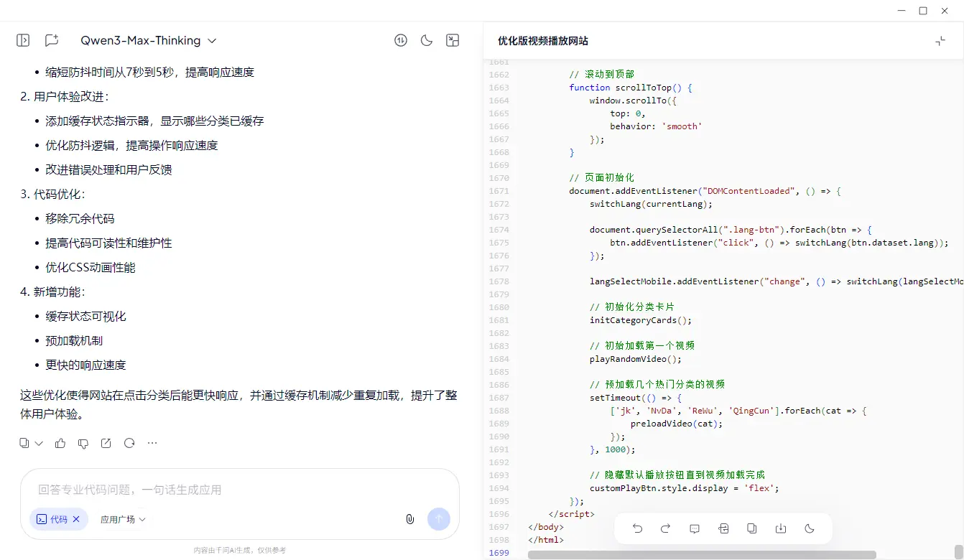The height and width of the screenshot is (560, 964).
Task: Click the bullet '移除冗余代码'
Action: point(80,219)
